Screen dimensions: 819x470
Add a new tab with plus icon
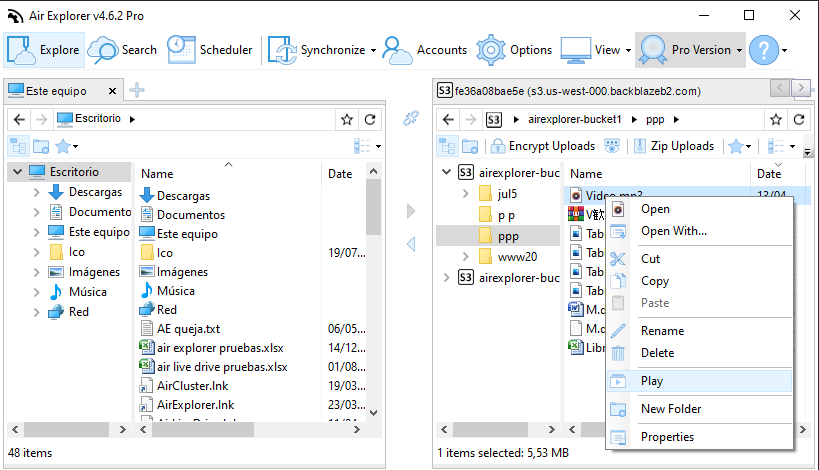click(137, 90)
